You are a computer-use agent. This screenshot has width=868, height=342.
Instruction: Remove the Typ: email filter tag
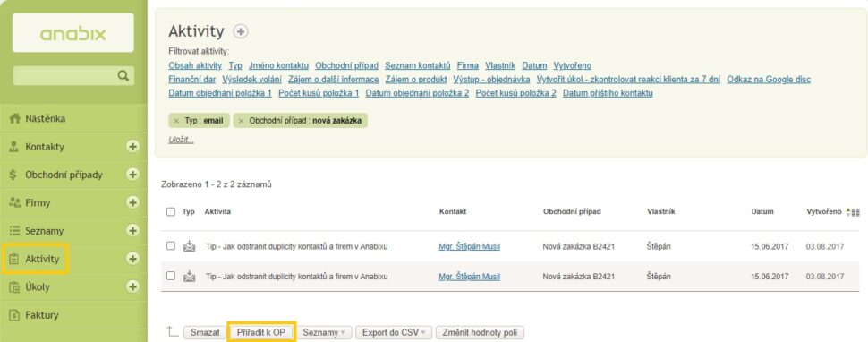[x=176, y=121]
